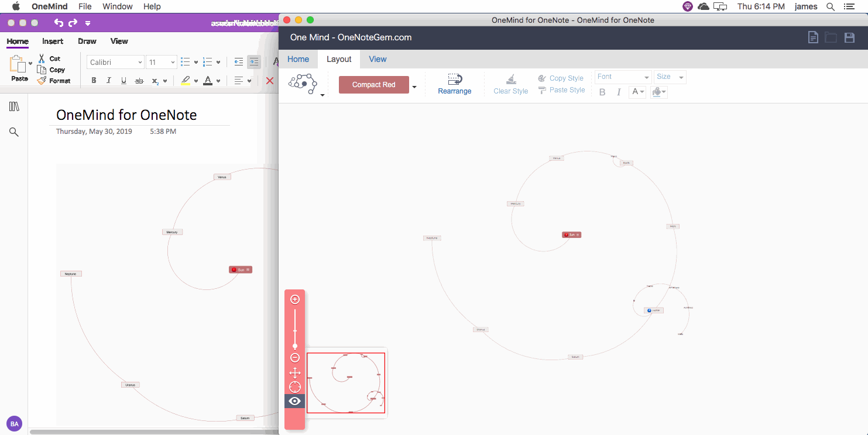Open the OneMind fill color bucket dropdown
The width and height of the screenshot is (868, 435).
pos(659,92)
